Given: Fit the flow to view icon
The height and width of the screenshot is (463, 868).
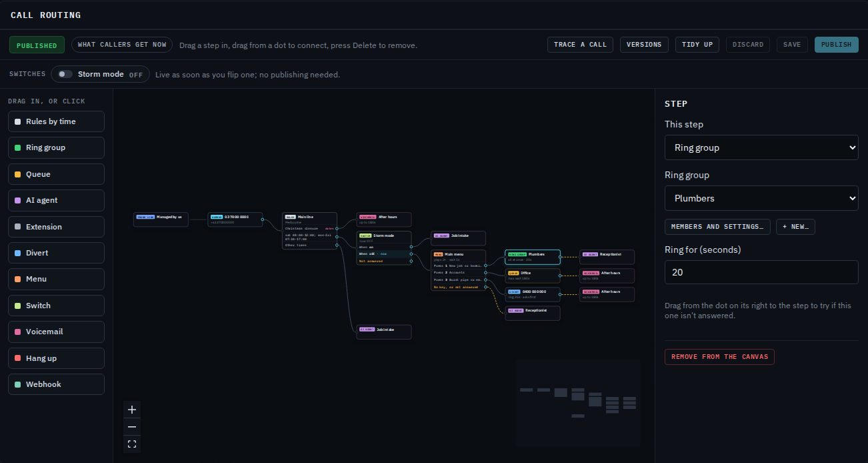Looking at the screenshot, I should point(132,444).
